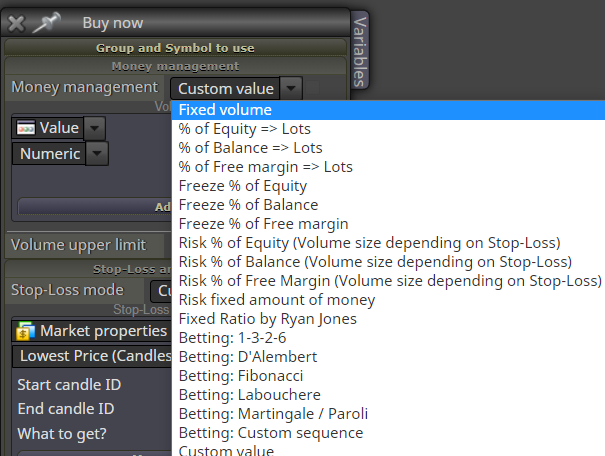Expand the Value dropdown arrow

(95, 128)
